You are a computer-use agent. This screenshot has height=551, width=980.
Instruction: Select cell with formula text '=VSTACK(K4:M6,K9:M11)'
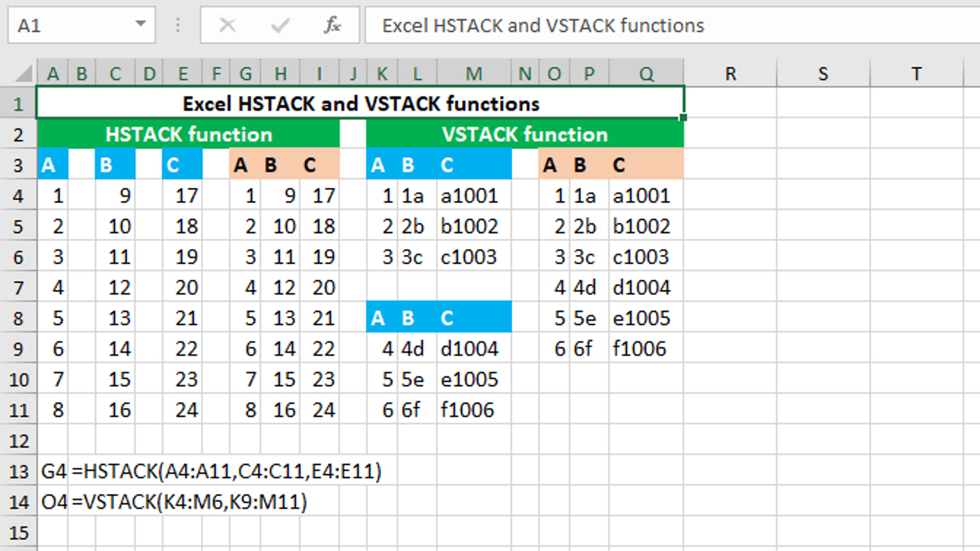[189, 502]
